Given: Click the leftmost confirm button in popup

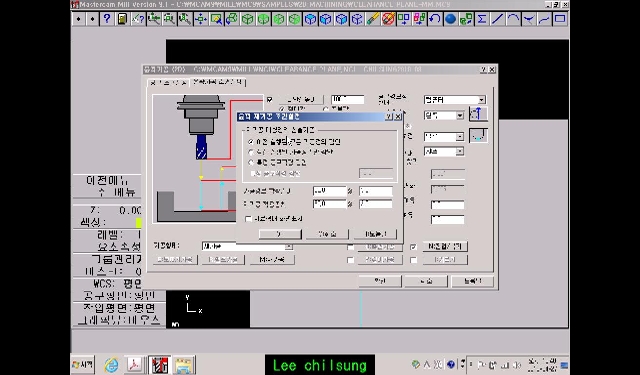Looking at the screenshot, I should pyautogui.click(x=280, y=234).
